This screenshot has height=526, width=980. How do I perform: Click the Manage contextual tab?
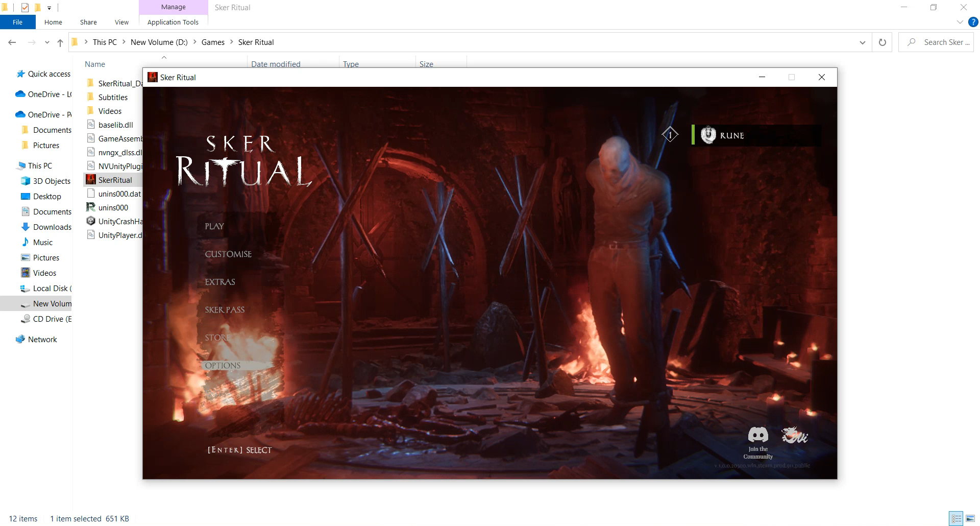coord(174,7)
